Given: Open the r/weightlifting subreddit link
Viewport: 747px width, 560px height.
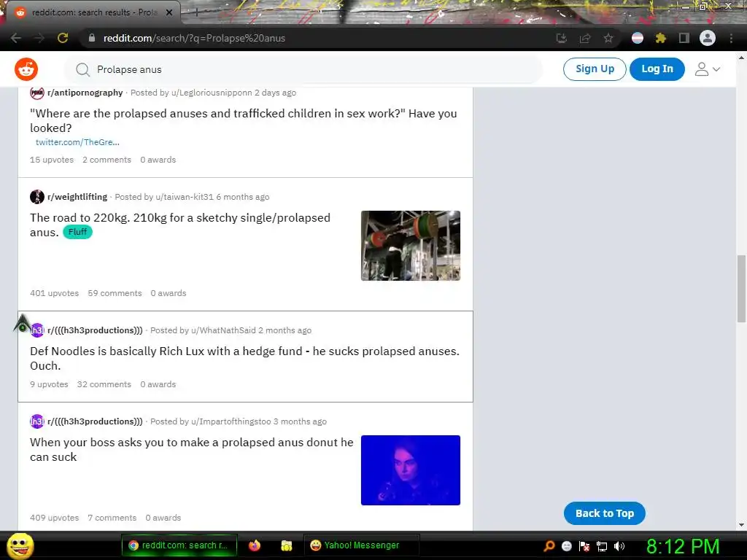Looking at the screenshot, I should click(77, 197).
